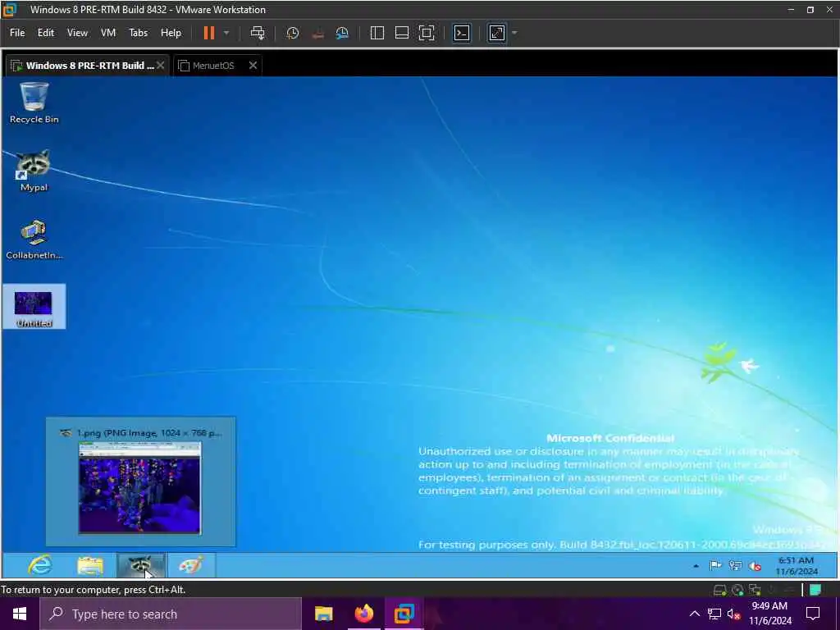Open the Windows Start menu
840x630 pixels.
[20, 614]
